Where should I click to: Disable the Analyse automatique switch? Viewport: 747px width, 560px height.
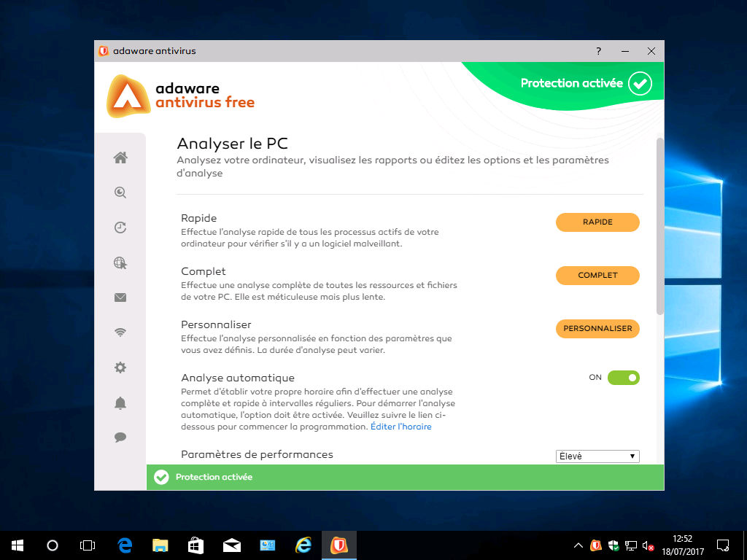click(624, 378)
